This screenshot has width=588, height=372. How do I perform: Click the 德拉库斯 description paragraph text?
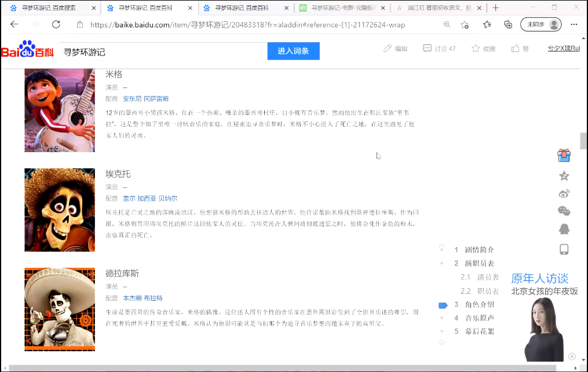tap(262, 318)
